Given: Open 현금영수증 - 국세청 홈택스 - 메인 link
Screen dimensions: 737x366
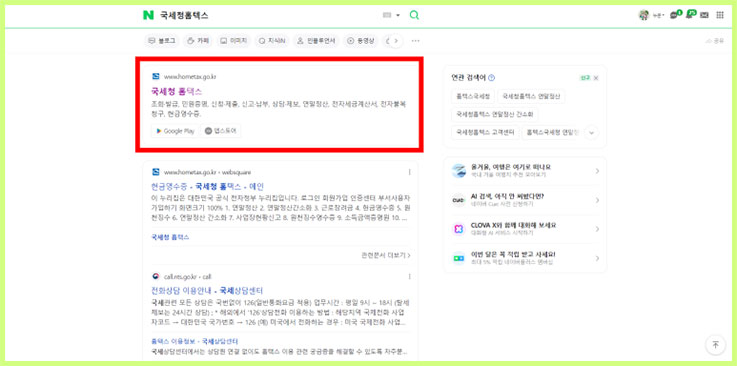Looking at the screenshot, I should point(207,186).
